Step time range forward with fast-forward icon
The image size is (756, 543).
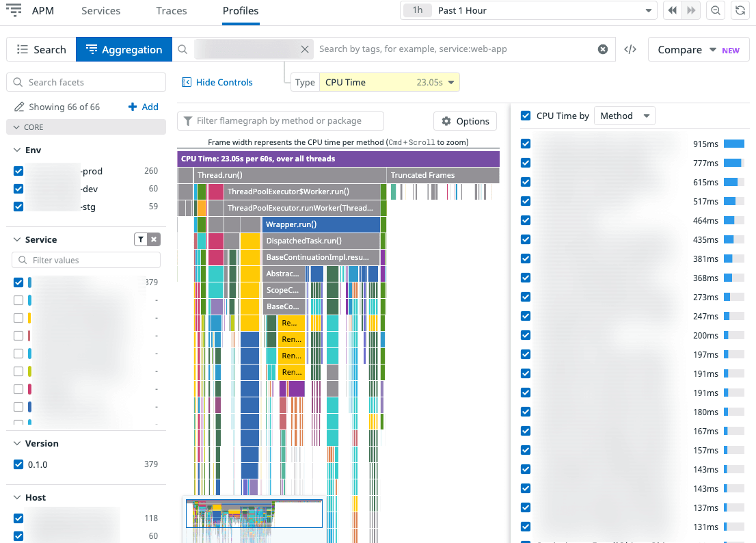tap(691, 10)
